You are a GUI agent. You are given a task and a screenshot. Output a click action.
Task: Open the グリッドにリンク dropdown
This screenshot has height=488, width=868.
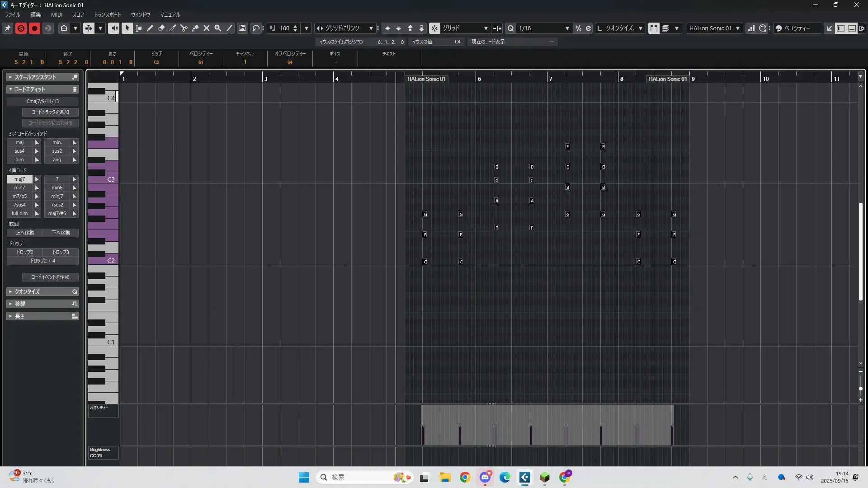tap(371, 28)
